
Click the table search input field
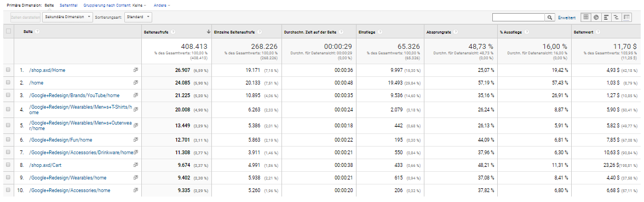tap(518, 17)
